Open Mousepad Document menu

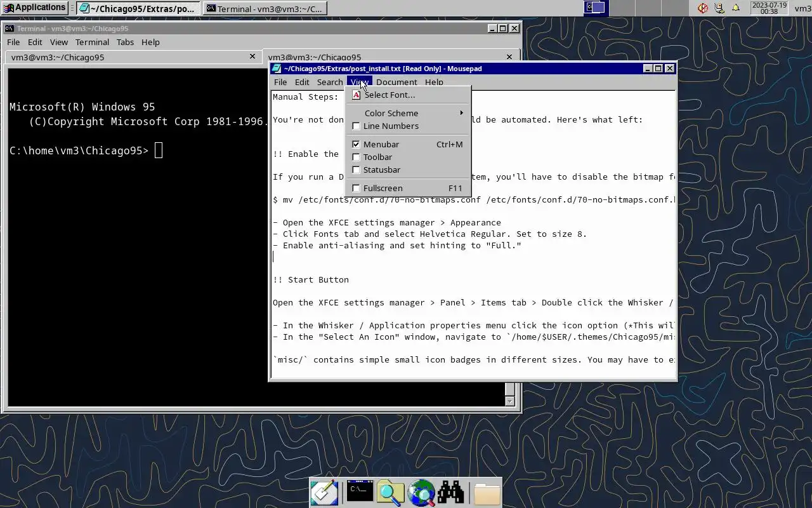point(396,82)
